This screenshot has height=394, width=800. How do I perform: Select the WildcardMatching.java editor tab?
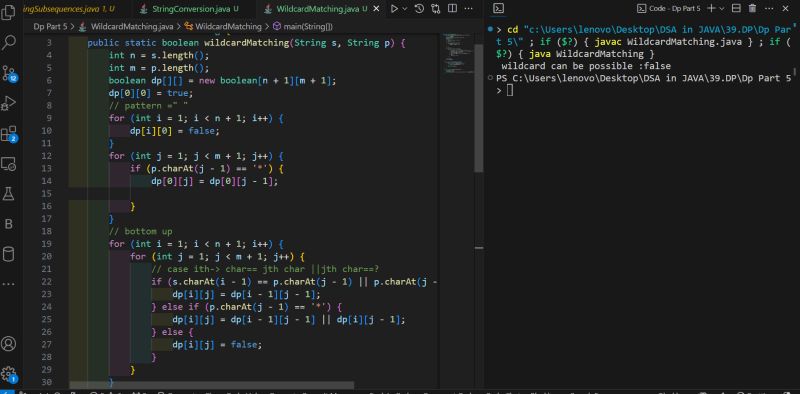tap(316, 9)
